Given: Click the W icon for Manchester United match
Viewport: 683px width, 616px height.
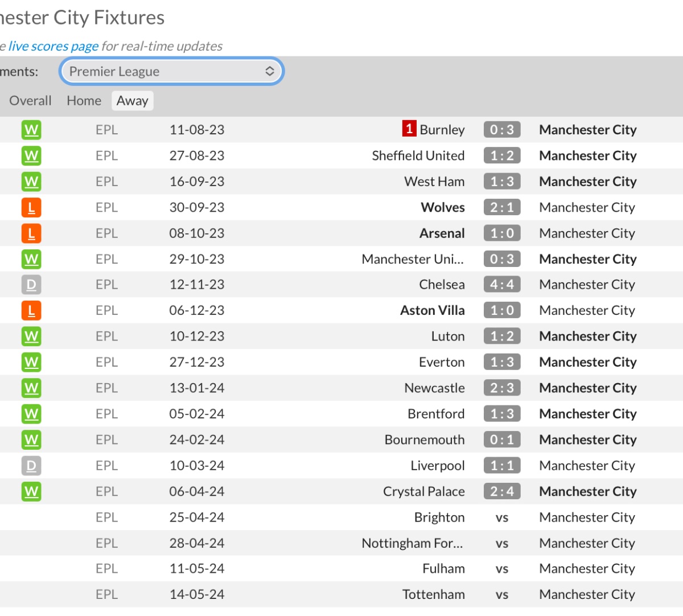Looking at the screenshot, I should click(x=31, y=259).
